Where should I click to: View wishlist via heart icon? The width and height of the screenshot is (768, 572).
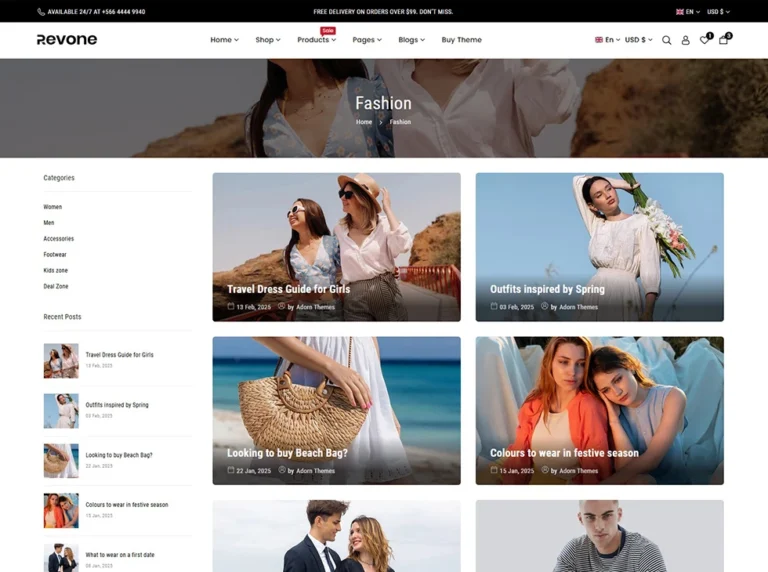(704, 40)
